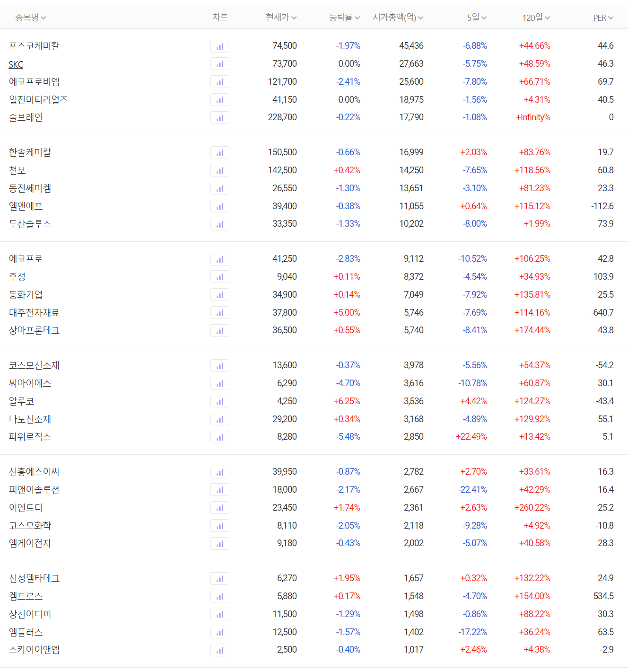Open 에코프로비엠 stock name
628x672 pixels.
tap(34, 82)
